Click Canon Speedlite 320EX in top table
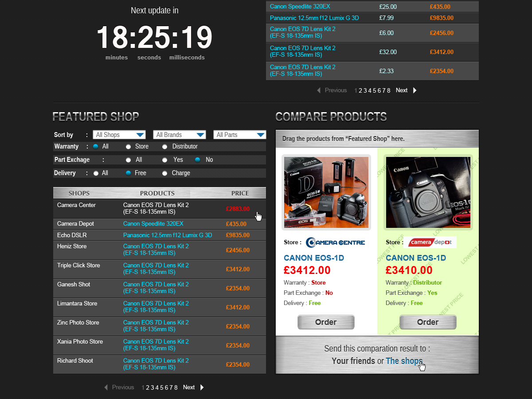This screenshot has height=399, width=532. 300,7
